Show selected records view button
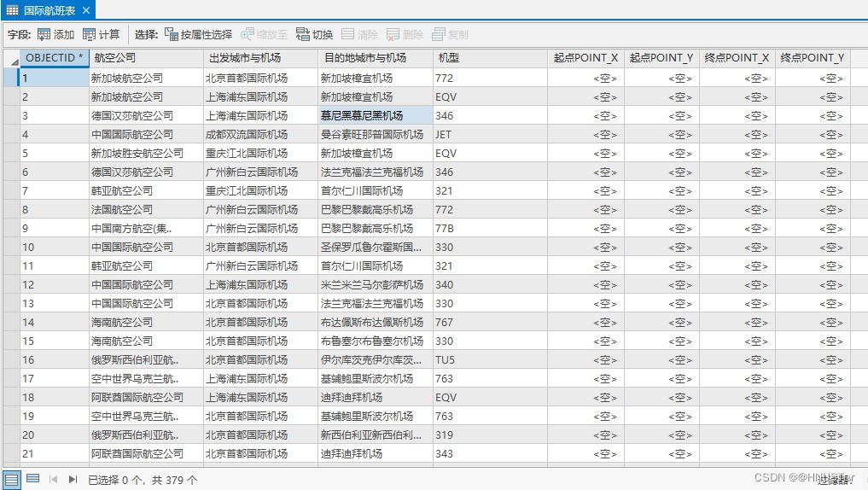 click(x=32, y=478)
